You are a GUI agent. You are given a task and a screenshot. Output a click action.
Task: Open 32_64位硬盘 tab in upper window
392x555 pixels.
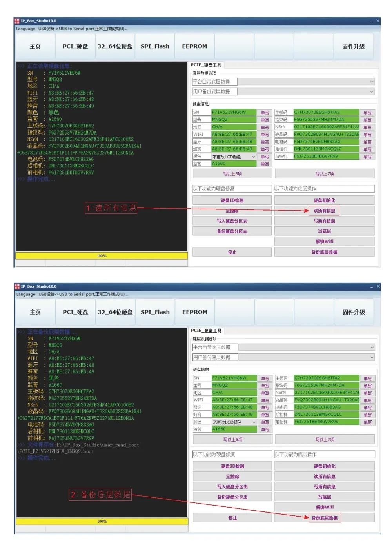coord(115,46)
